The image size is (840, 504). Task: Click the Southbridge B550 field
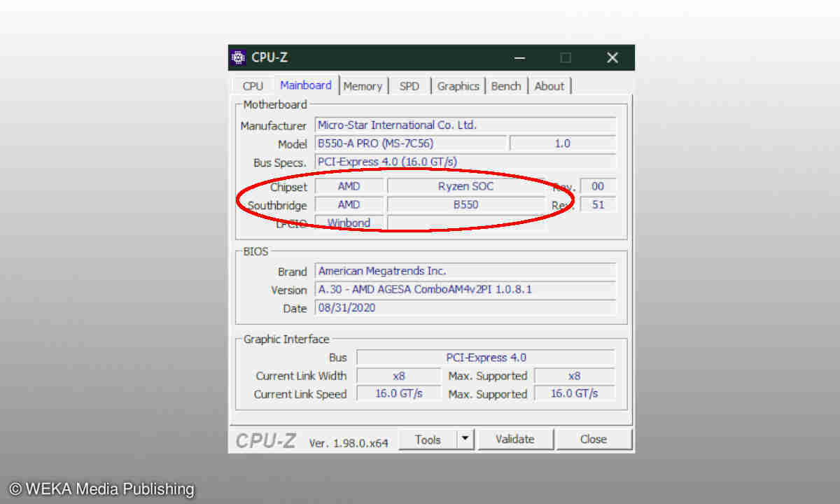pos(465,205)
